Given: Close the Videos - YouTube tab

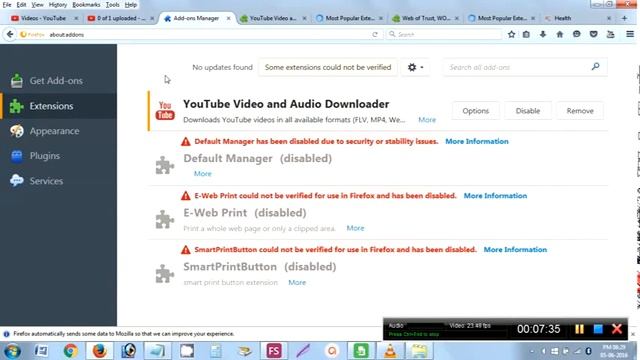Looking at the screenshot, I should click(76, 18).
